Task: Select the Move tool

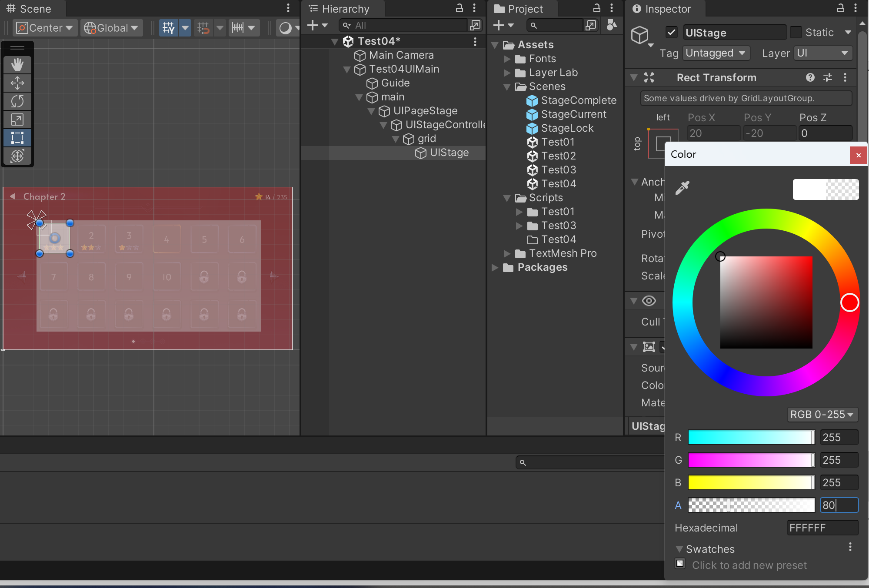Action: (x=17, y=83)
